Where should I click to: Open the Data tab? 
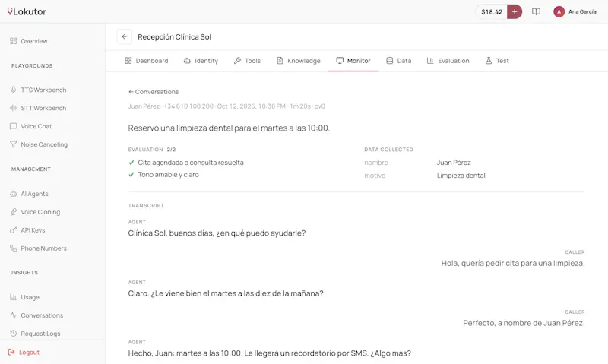[x=398, y=61]
